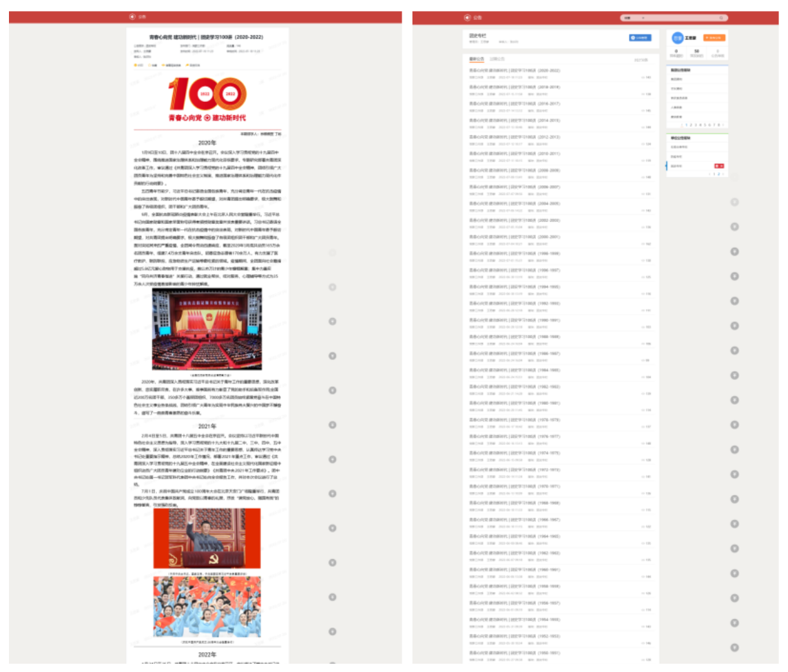
Task: Open the list entry for 团史学习100讲 (2014-2015)
Action: click(x=515, y=120)
